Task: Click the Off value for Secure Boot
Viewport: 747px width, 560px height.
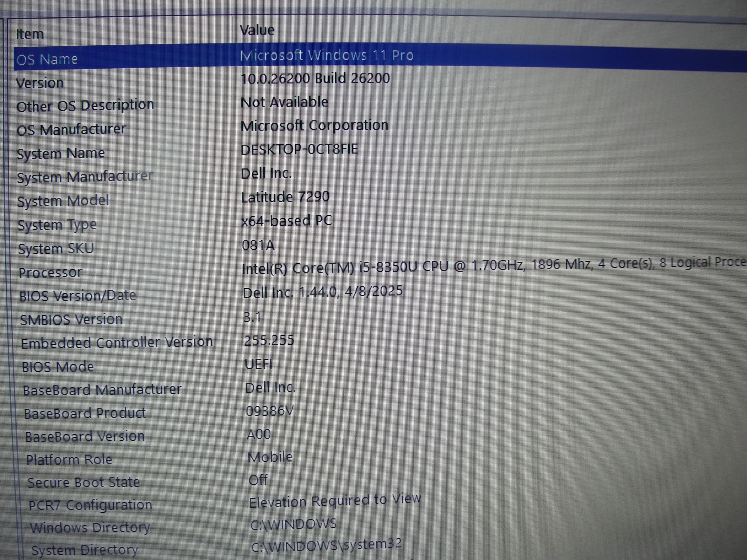Action: (x=259, y=480)
